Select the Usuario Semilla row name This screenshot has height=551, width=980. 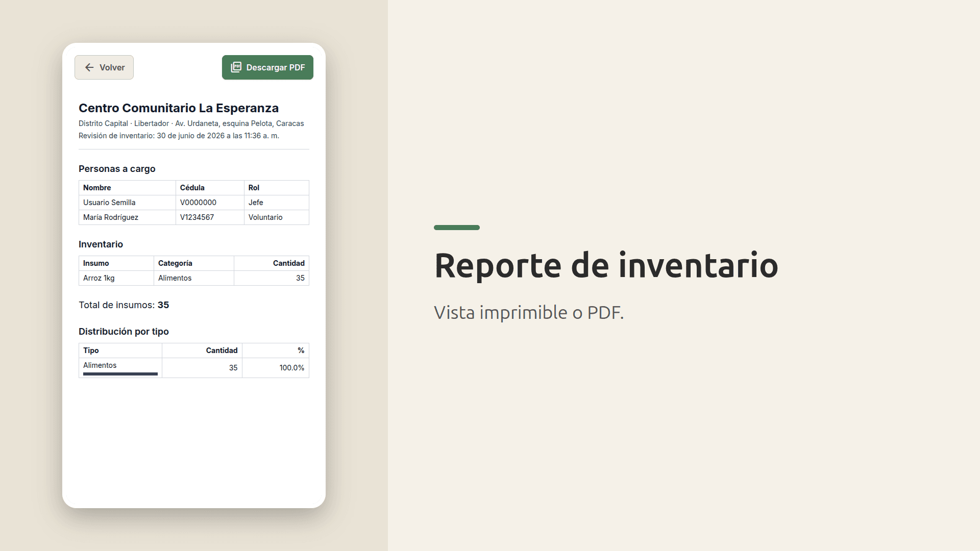109,203
